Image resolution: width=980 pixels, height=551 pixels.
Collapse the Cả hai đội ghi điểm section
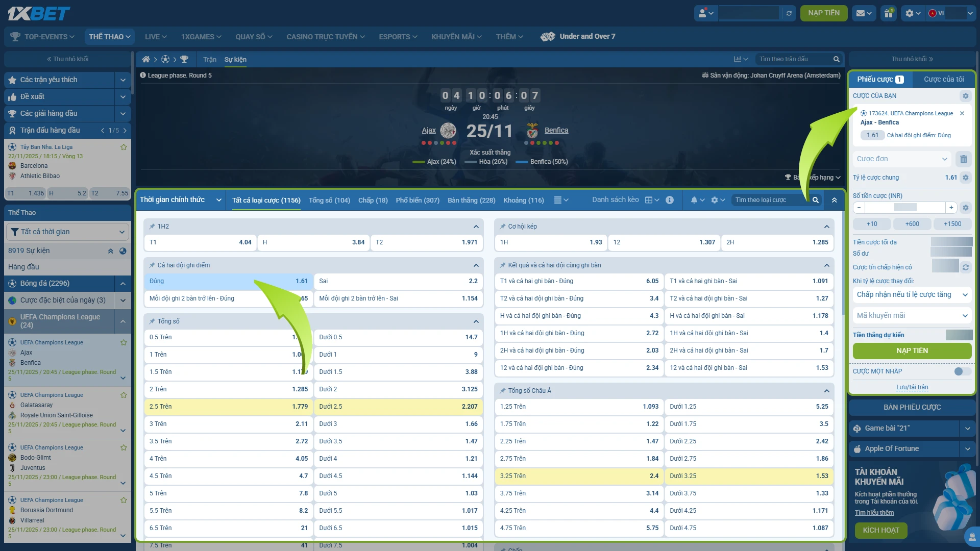[476, 265]
